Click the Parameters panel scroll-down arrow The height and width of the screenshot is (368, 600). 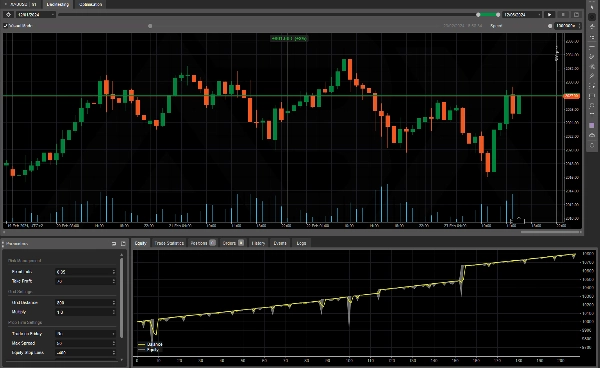tap(122, 360)
